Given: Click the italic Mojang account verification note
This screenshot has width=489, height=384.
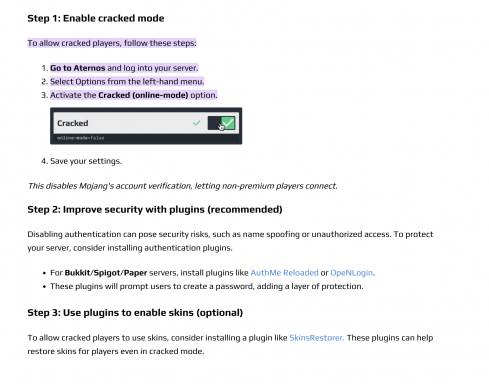Looking at the screenshot, I should pyautogui.click(x=182, y=186).
